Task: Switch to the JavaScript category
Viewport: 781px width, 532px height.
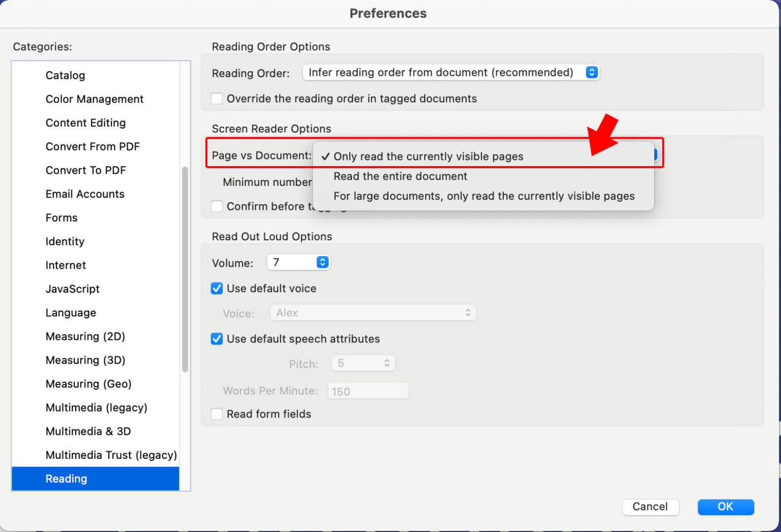Action: point(72,289)
